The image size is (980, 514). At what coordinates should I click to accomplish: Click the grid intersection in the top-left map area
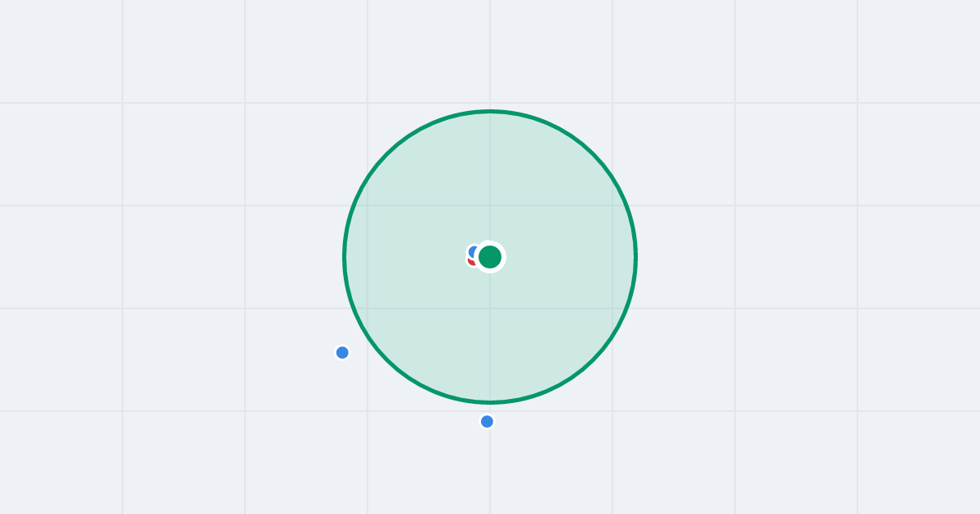coord(122,103)
